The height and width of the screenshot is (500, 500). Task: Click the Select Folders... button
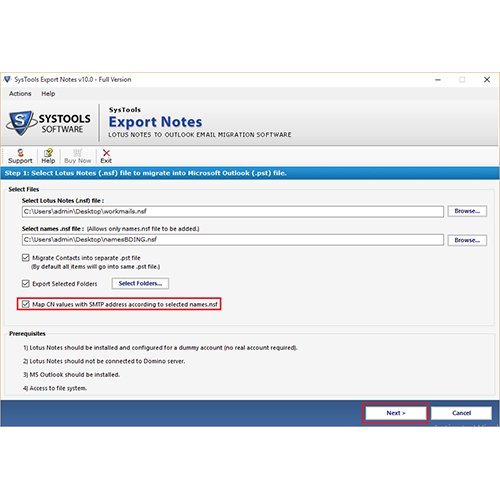click(x=140, y=283)
